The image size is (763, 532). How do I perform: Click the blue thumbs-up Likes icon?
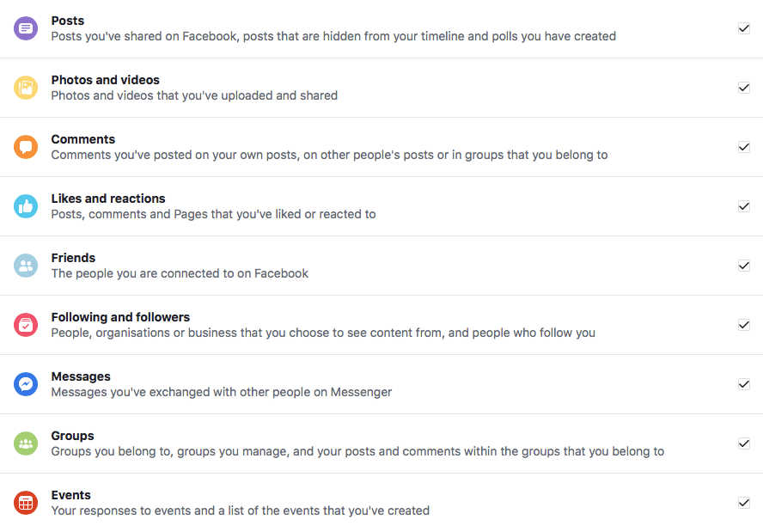pyautogui.click(x=26, y=206)
